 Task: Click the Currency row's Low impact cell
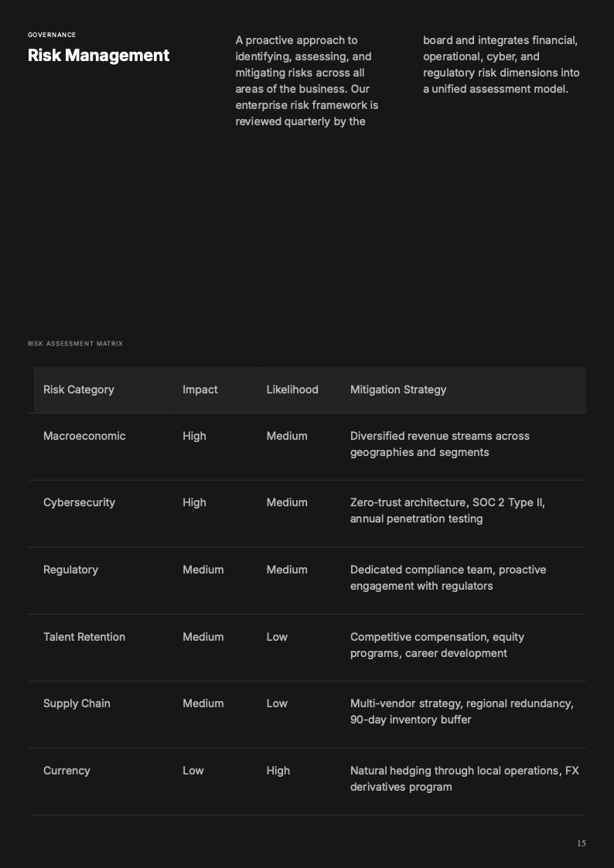tap(193, 771)
